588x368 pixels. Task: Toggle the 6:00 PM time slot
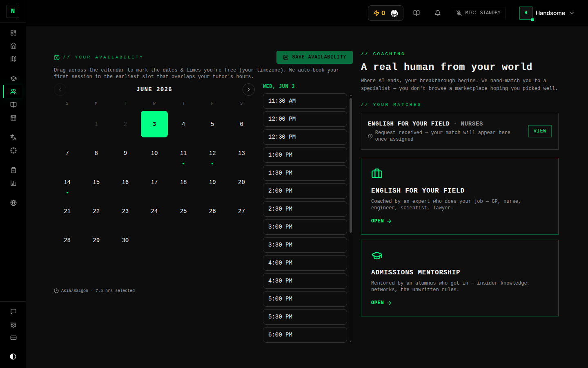[x=305, y=335]
